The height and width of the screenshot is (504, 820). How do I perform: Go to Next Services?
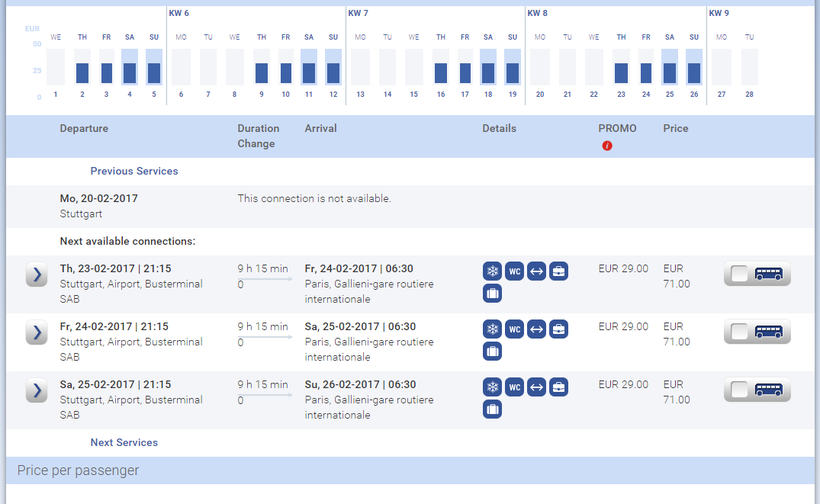click(x=124, y=442)
